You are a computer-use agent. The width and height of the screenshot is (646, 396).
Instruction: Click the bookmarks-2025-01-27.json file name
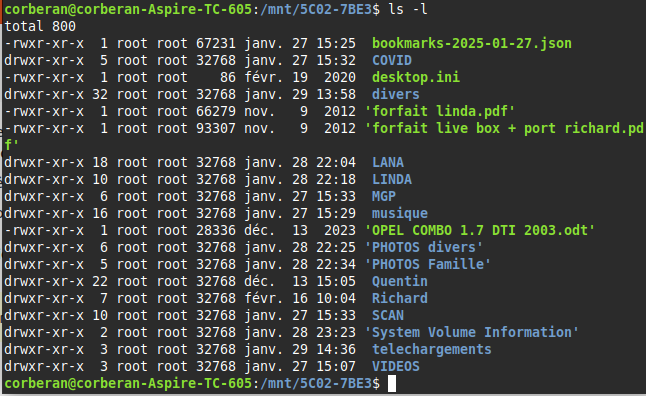472,43
